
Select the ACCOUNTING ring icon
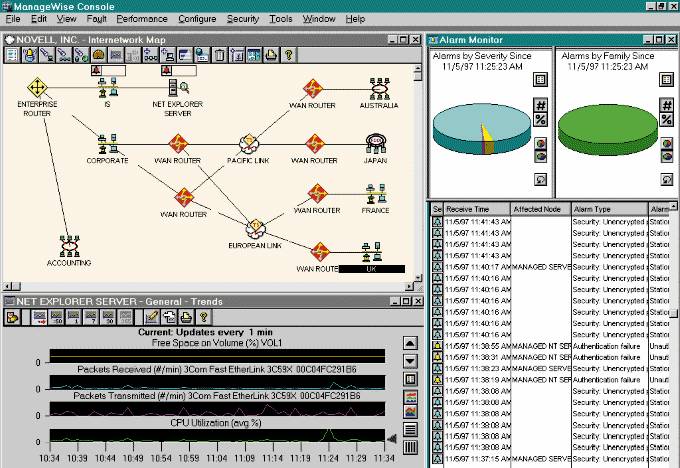(69, 246)
